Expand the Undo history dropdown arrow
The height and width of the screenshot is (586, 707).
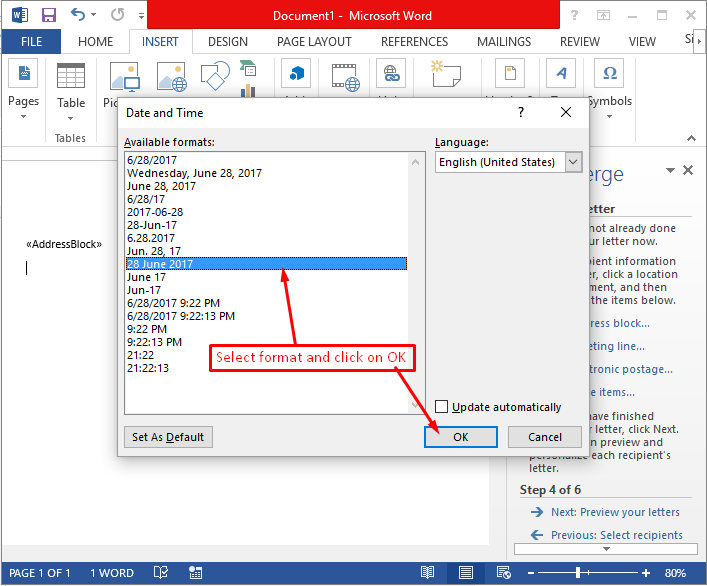[x=93, y=15]
